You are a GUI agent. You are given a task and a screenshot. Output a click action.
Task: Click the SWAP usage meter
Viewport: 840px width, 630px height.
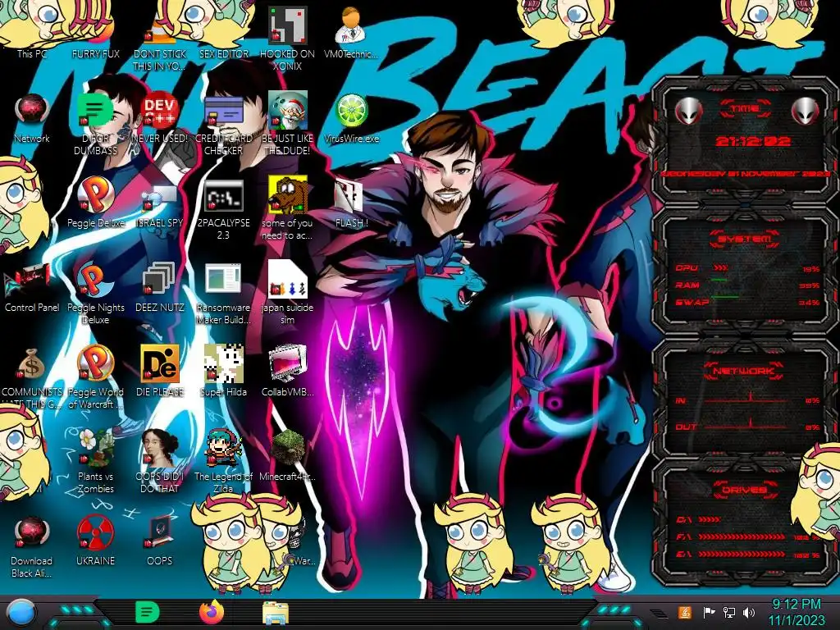[x=747, y=302]
